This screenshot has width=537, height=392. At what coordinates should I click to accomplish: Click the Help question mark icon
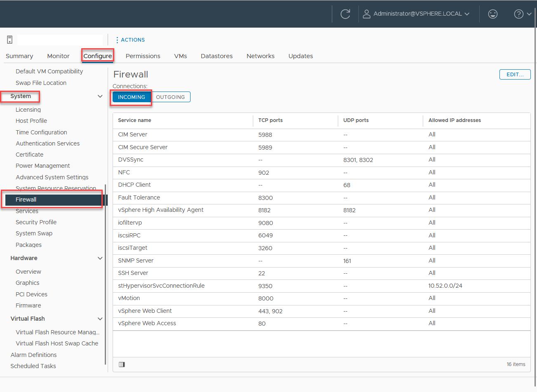[x=518, y=14]
